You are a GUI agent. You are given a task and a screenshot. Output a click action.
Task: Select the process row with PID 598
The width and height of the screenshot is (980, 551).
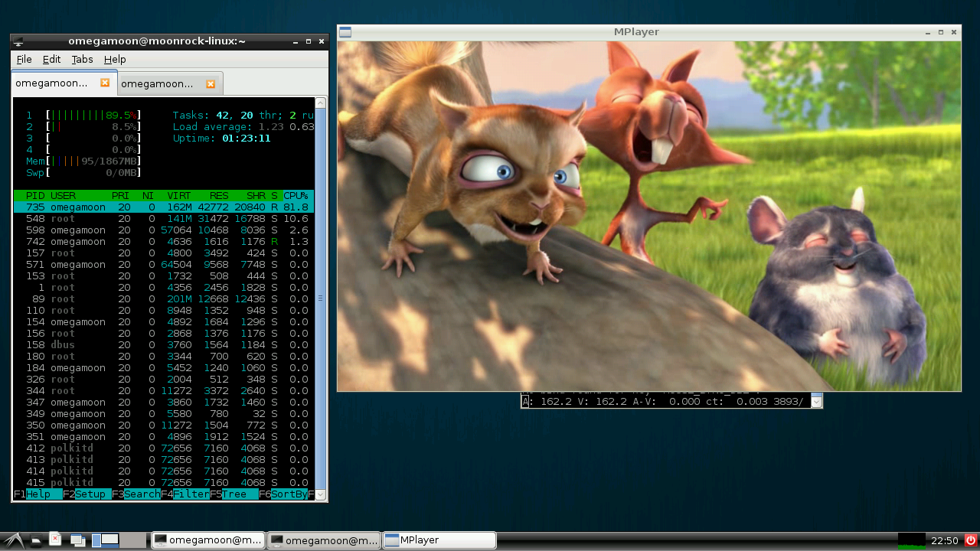click(164, 230)
